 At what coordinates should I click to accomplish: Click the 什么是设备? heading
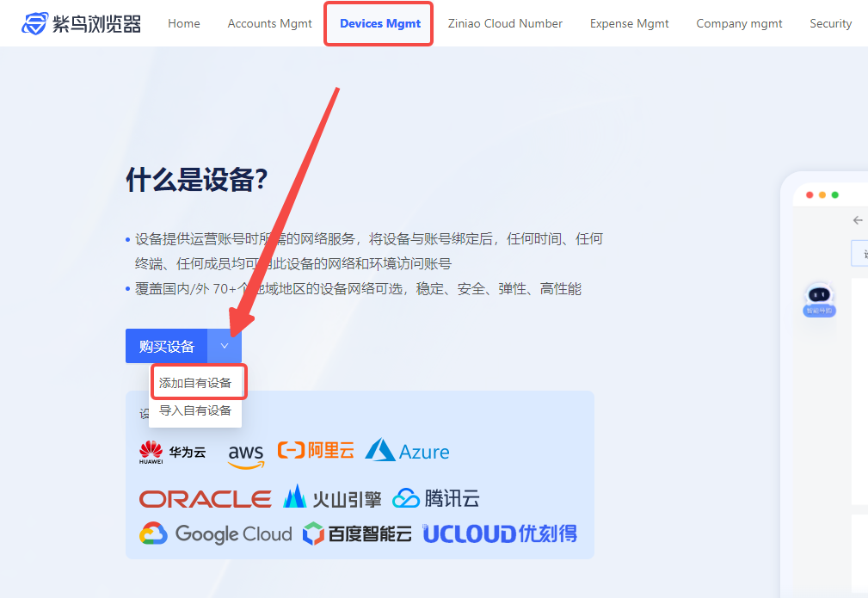click(x=197, y=179)
